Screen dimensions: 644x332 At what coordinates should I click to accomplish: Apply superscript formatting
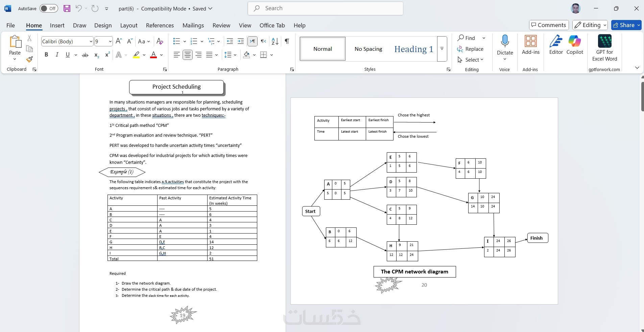[x=108, y=55]
